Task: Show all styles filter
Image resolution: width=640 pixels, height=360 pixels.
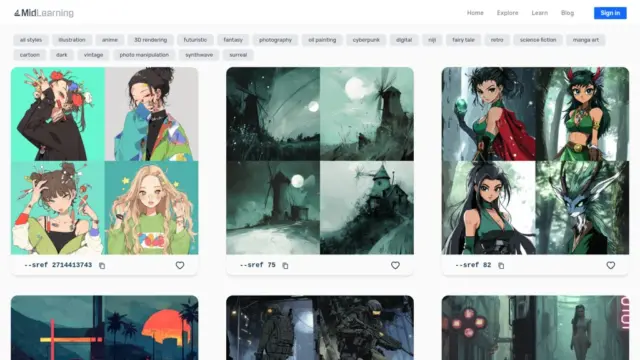Action: pyautogui.click(x=31, y=40)
